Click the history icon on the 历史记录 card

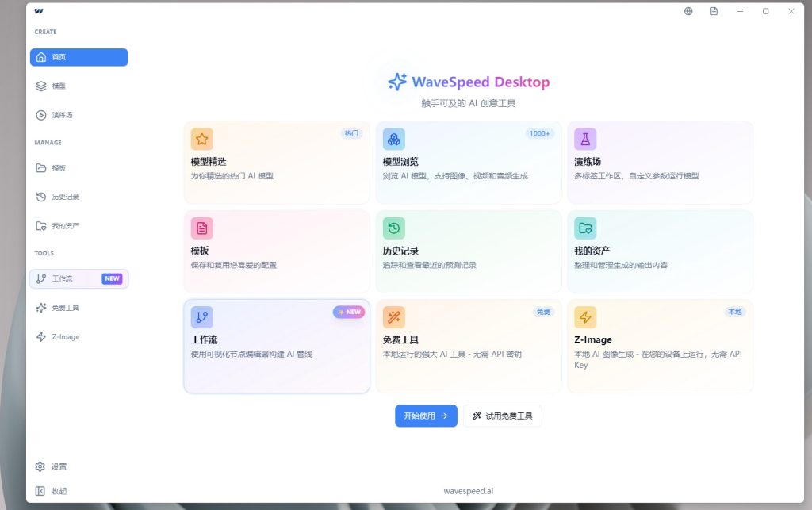pyautogui.click(x=393, y=228)
